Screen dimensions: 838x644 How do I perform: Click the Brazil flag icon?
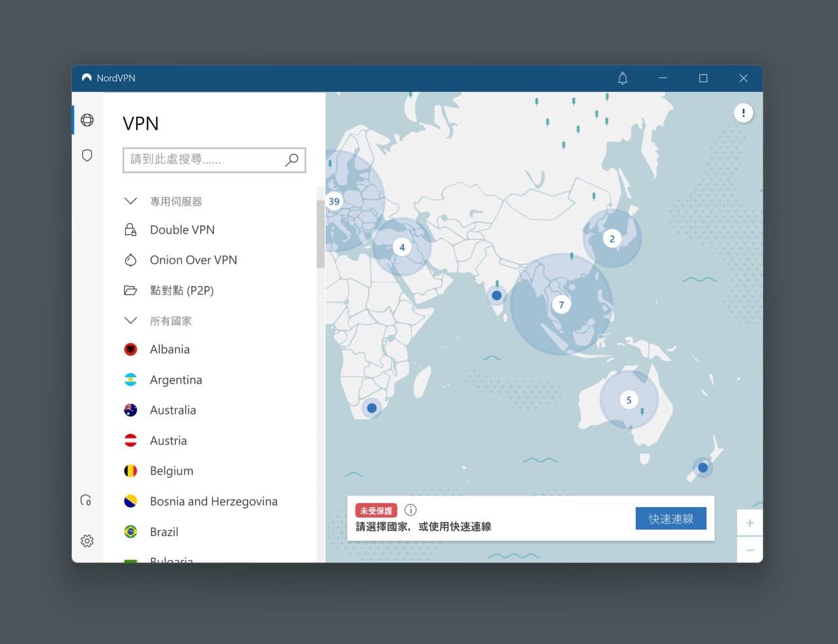point(130,531)
